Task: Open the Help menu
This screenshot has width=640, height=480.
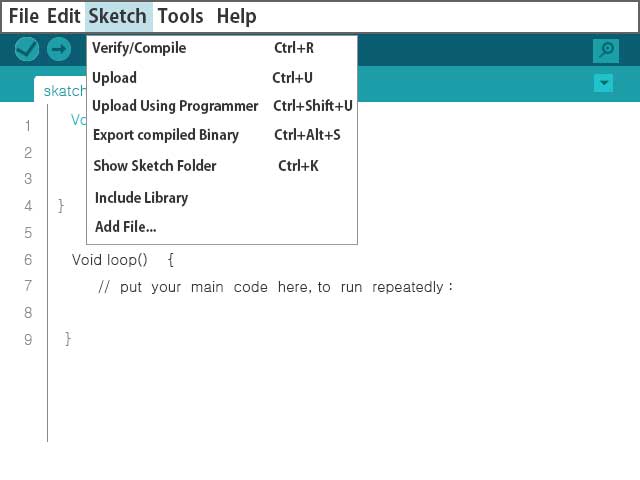Action: click(236, 16)
